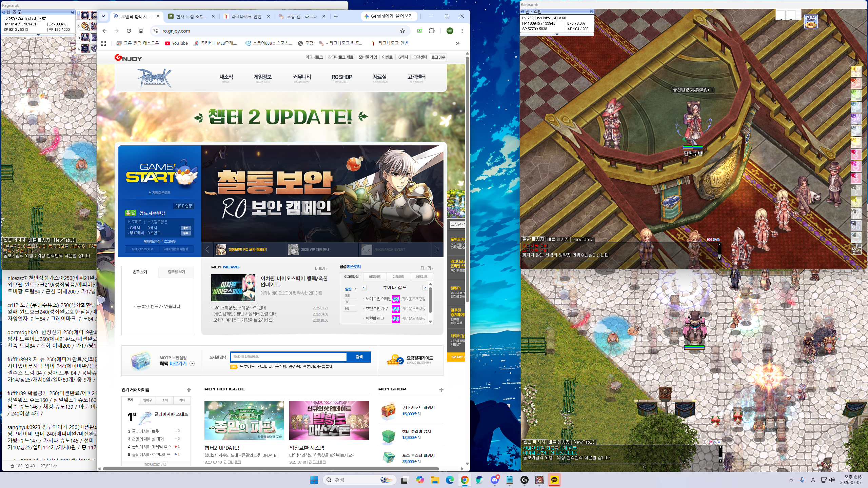Switch to 포링 캡 Chrome tab
The width and height of the screenshot is (868, 488).
pyautogui.click(x=302, y=16)
